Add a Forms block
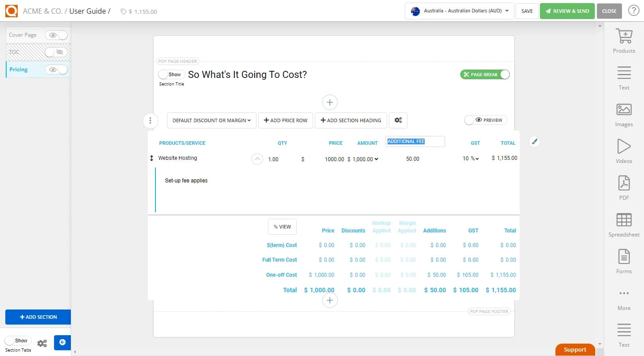The height and width of the screenshot is (356, 644). click(624, 261)
